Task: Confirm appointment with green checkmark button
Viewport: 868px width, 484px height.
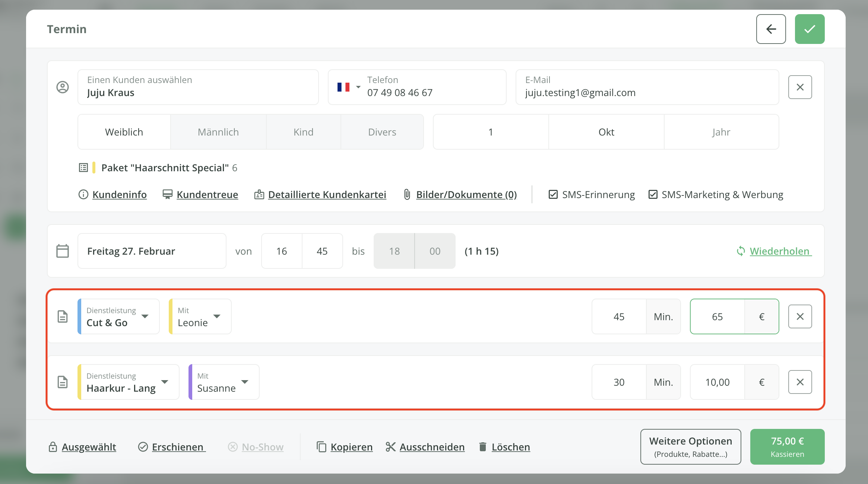Action: pos(810,29)
